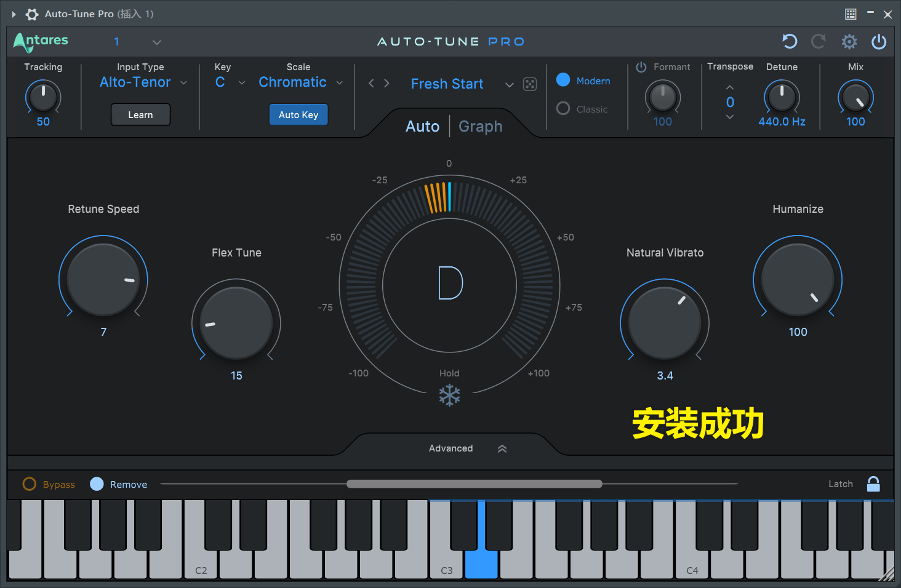This screenshot has height=588, width=901.
Task: Click the Tracking value 50
Action: [x=43, y=122]
